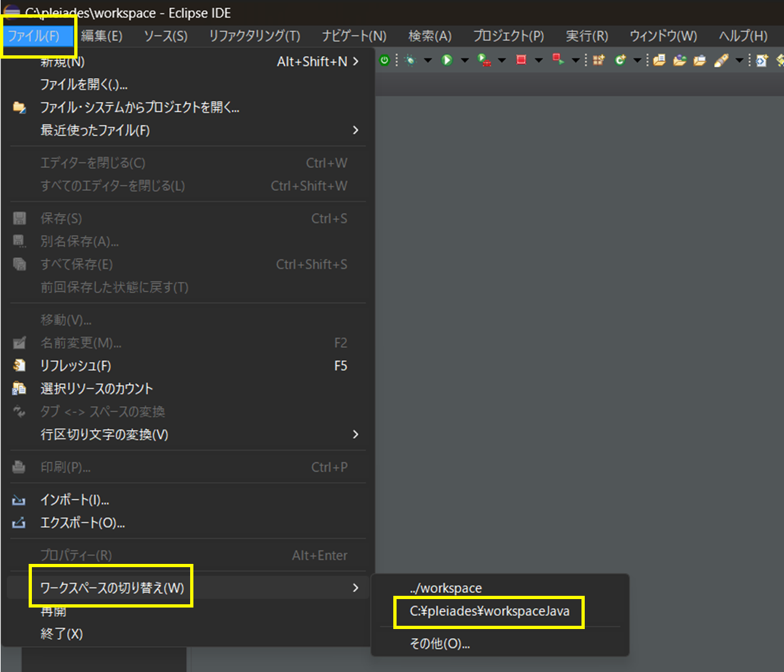Open the 編集(E) menu

[x=102, y=36]
